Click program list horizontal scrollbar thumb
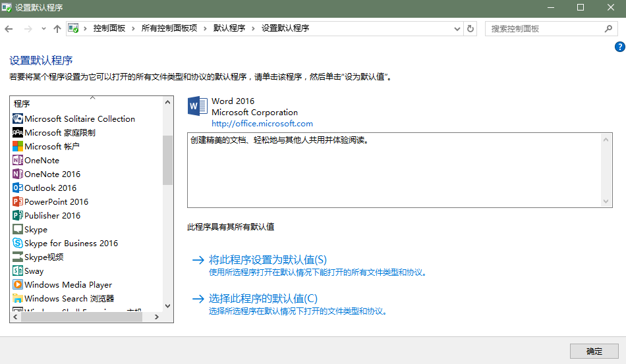 click(x=82, y=317)
